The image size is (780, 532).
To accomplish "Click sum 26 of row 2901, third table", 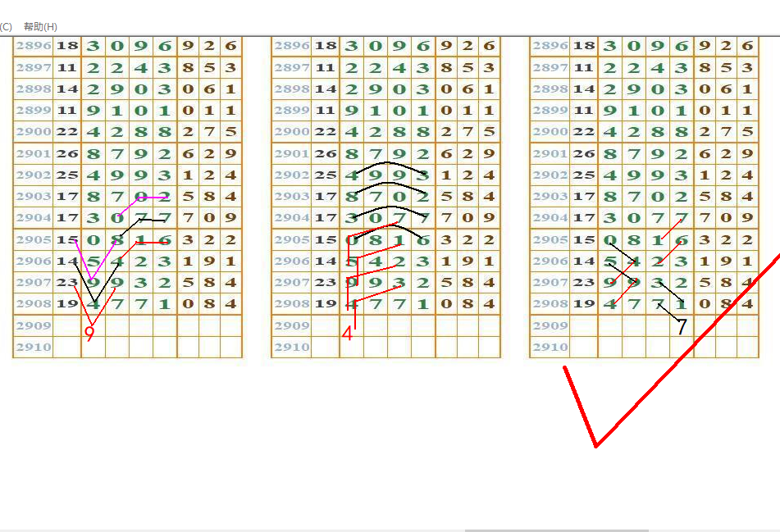I will (x=584, y=153).
